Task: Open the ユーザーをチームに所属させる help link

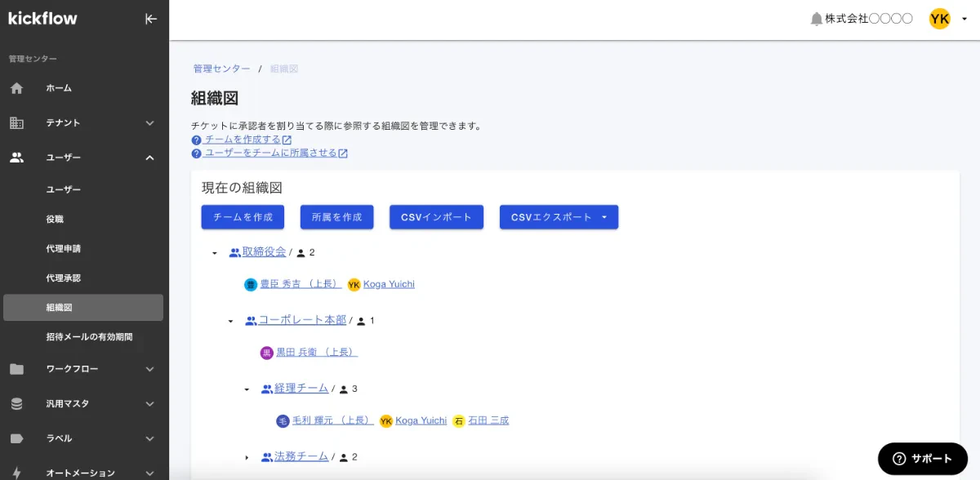Action: pos(270,153)
